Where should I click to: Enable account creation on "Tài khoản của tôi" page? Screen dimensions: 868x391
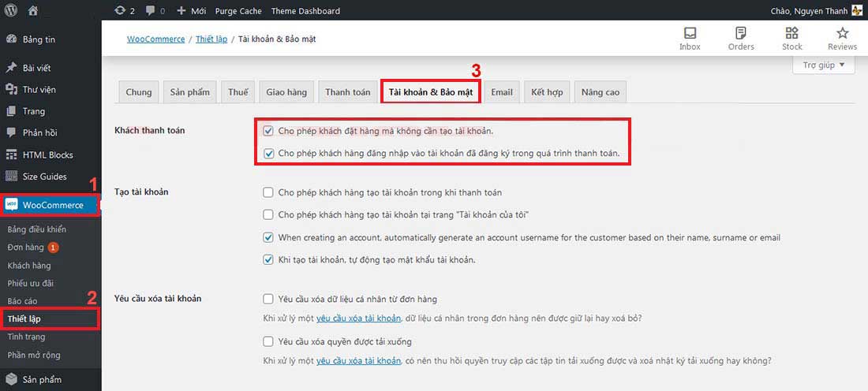268,214
